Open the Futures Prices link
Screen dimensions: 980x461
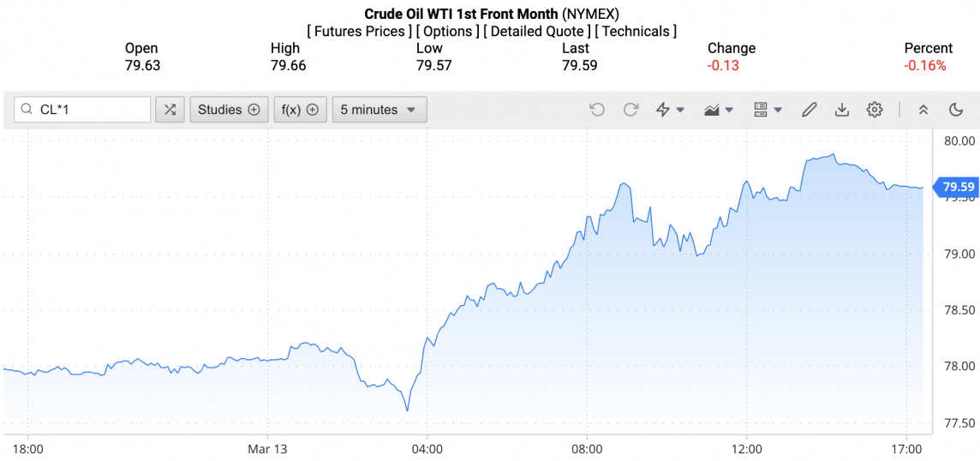[x=359, y=32]
